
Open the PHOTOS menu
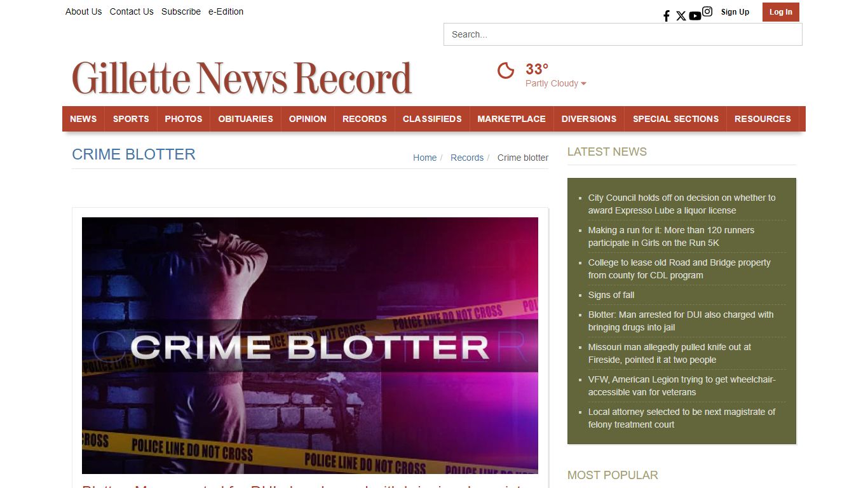(x=184, y=119)
